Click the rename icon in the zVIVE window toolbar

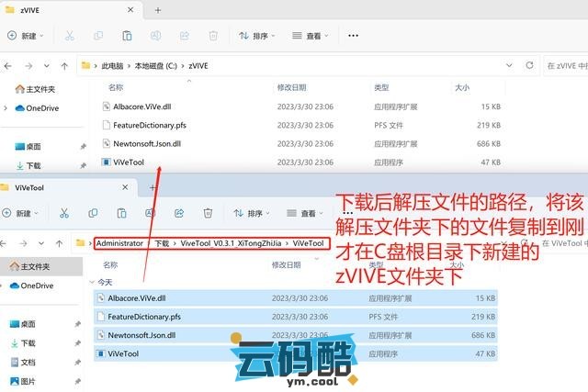pyautogui.click(x=155, y=36)
